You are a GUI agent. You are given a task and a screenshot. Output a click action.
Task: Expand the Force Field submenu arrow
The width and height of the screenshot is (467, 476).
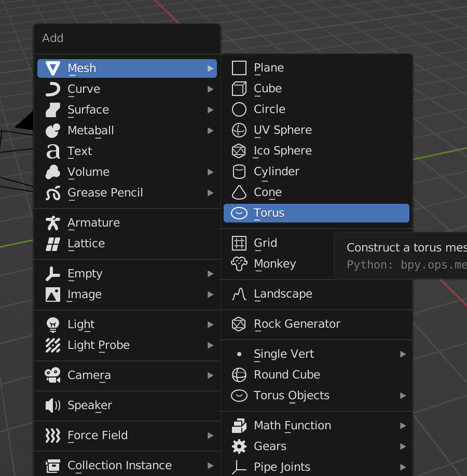[x=210, y=436]
